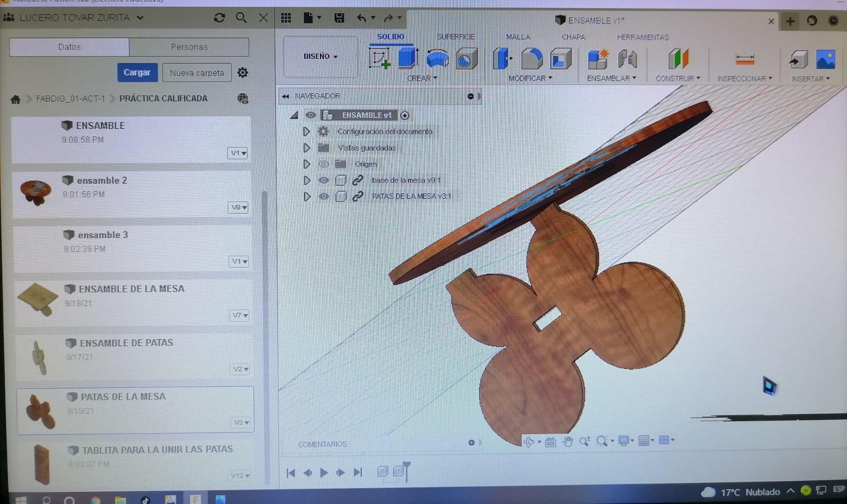847x504 pixels.
Task: Click the Nueva carpeta button
Action: [x=197, y=73]
